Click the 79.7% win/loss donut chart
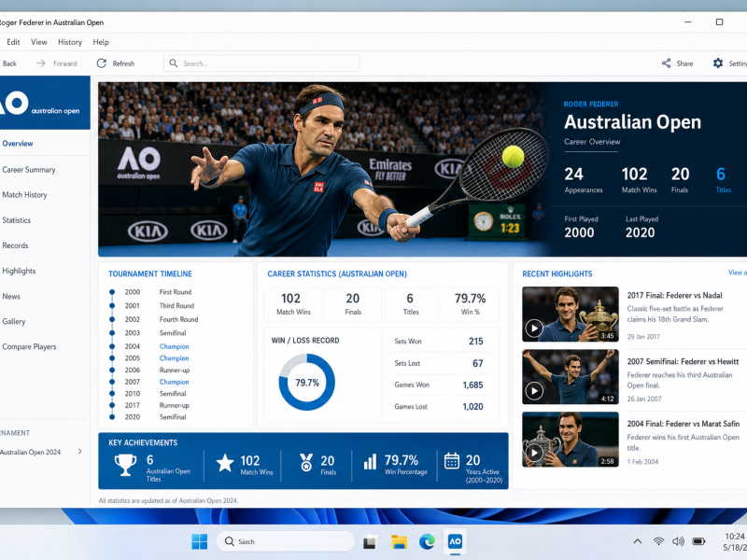Image resolution: width=747 pixels, height=560 pixels. [307, 382]
